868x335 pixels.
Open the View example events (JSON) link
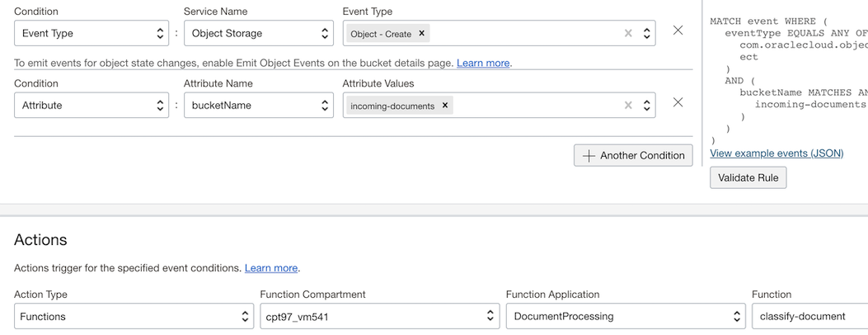point(777,153)
